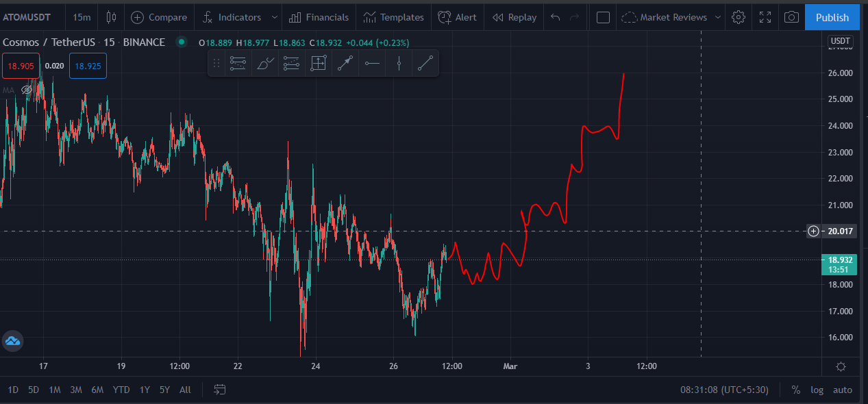Select the Fib retracement tool in favorites
The height and width of the screenshot is (404, 868).
pyautogui.click(x=238, y=64)
